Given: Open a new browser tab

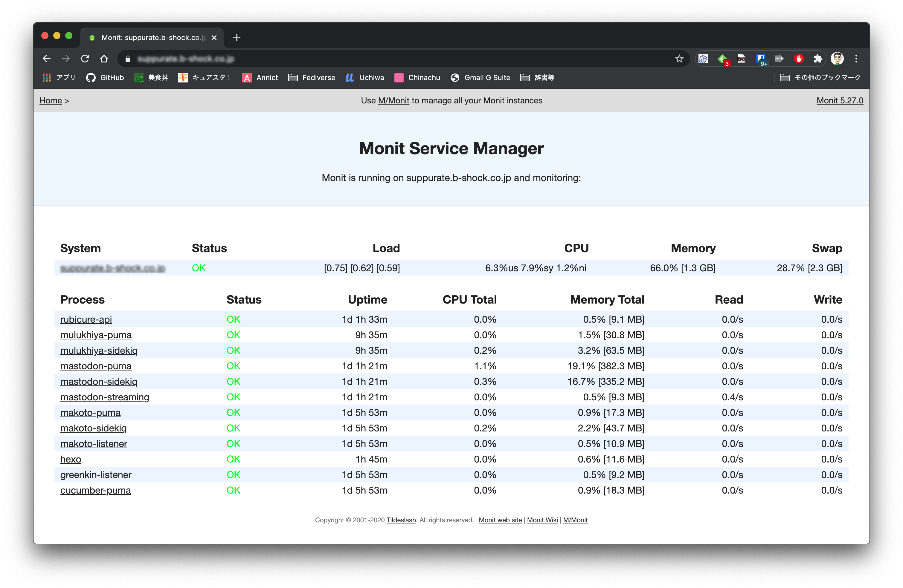Looking at the screenshot, I should pos(237,38).
